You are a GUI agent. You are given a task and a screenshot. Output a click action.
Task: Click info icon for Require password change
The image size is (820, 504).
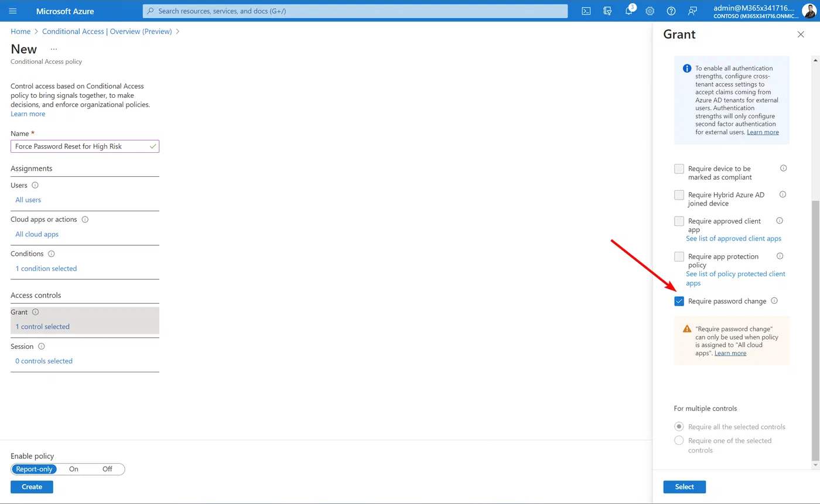pos(774,301)
